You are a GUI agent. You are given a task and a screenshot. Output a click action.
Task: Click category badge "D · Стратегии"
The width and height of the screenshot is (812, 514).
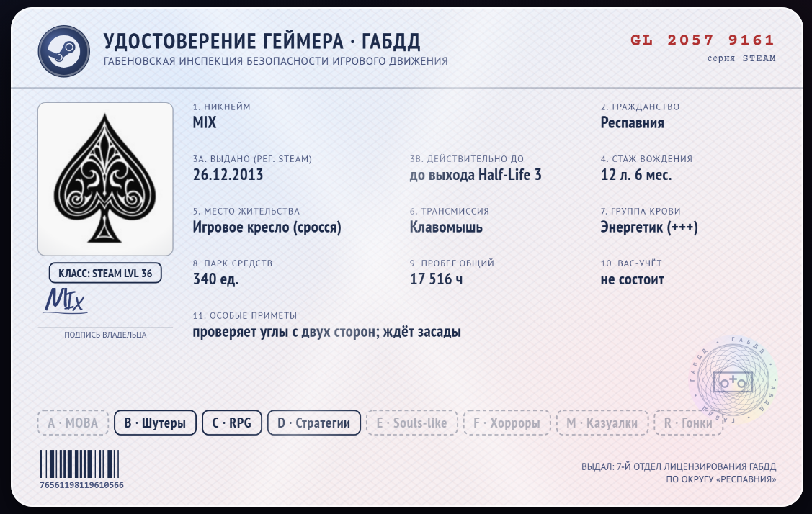click(314, 423)
